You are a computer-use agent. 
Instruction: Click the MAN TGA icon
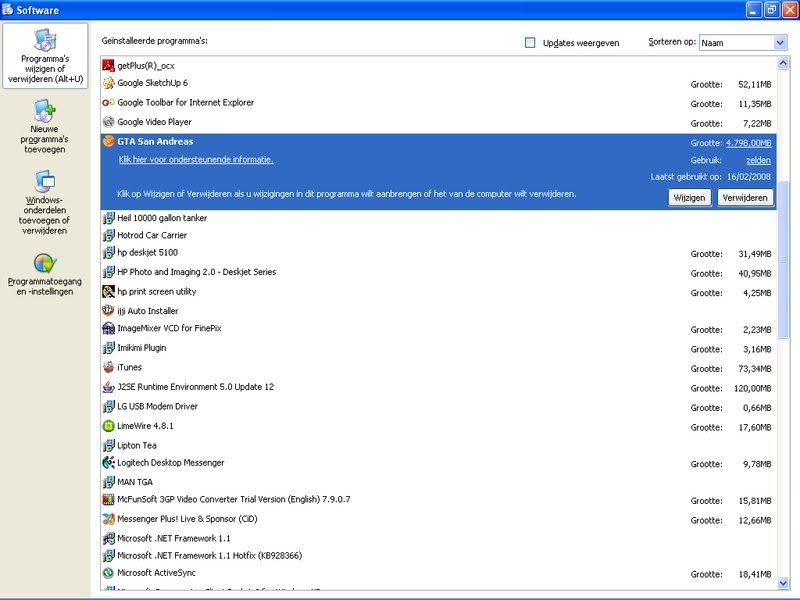point(108,482)
